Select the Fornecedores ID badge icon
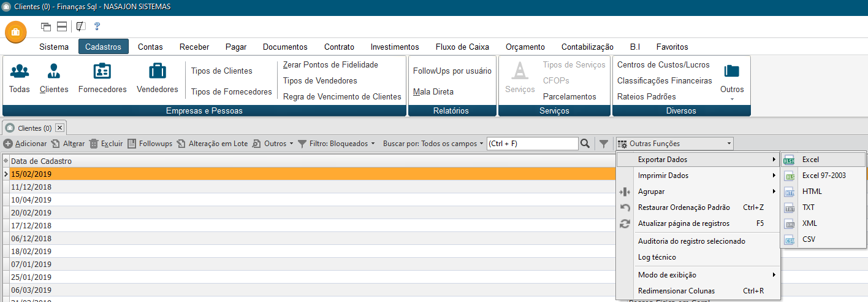 pyautogui.click(x=102, y=71)
